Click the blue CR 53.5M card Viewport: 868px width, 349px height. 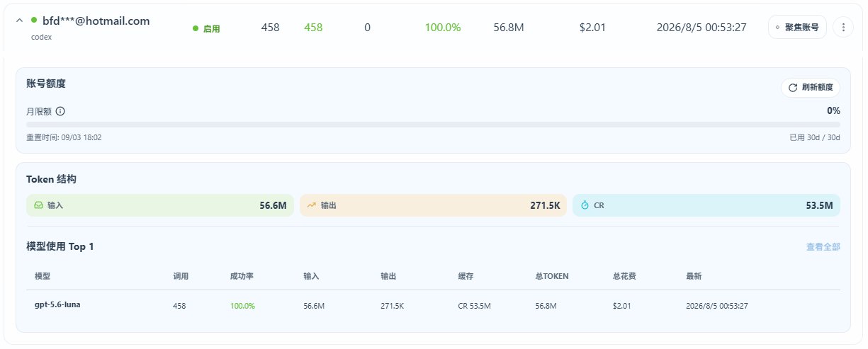706,205
